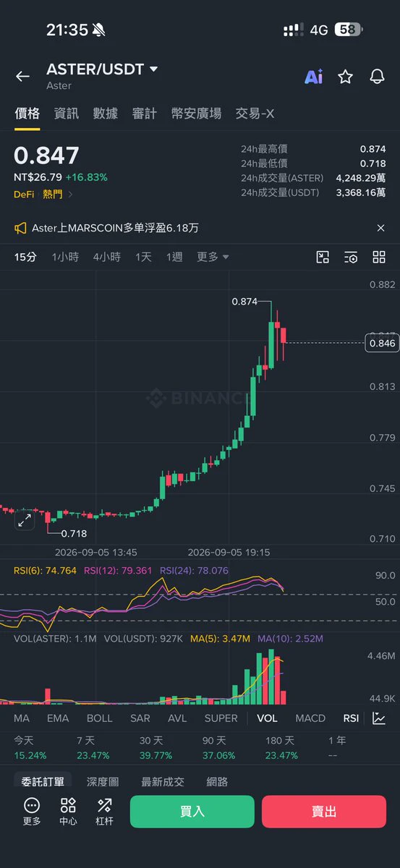Tap the green 買入 button

click(192, 812)
